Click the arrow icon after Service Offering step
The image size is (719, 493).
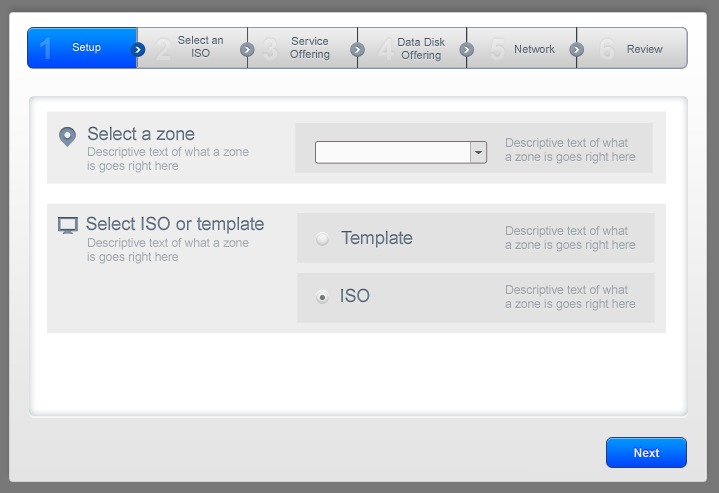tap(357, 49)
